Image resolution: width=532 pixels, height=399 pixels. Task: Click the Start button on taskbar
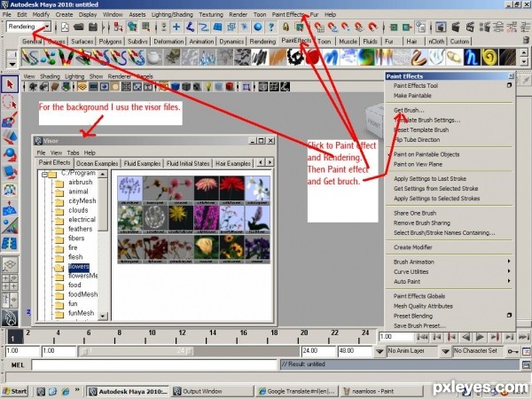tap(15, 391)
